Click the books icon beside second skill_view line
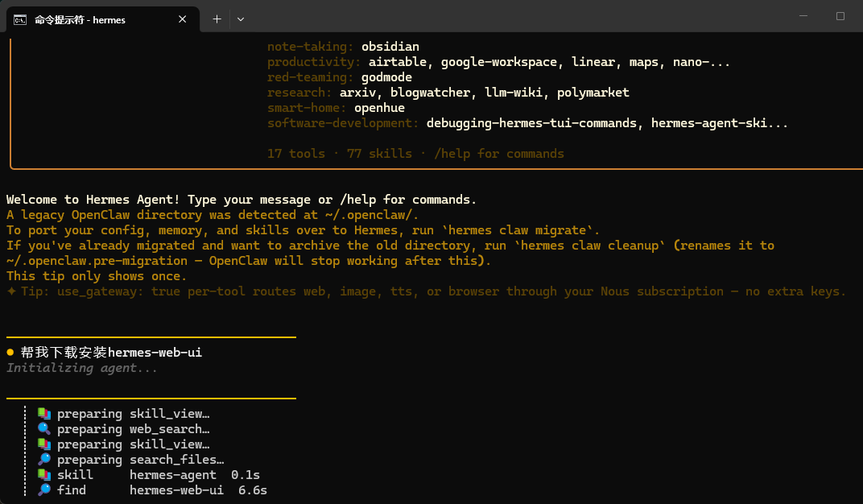Screen dimensions: 863x504 point(44,444)
